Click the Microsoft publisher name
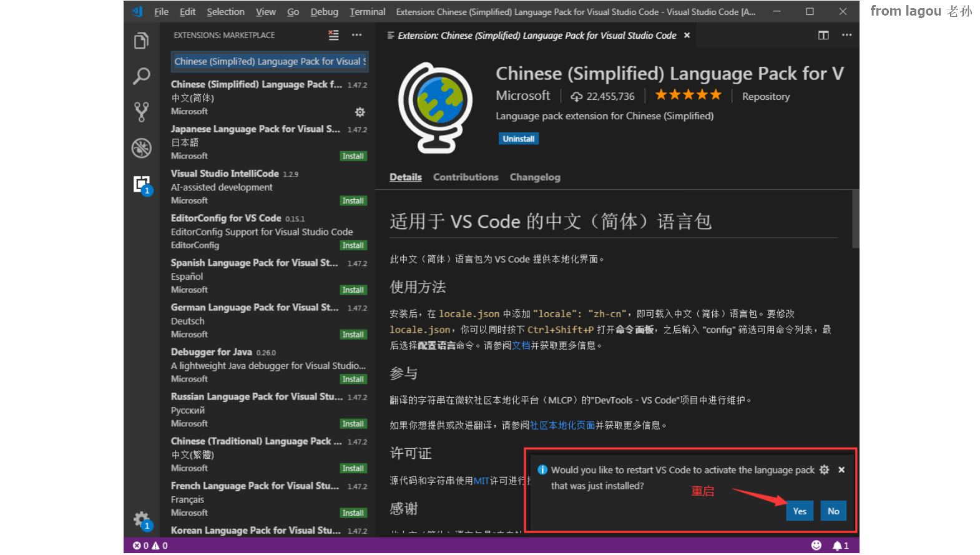The width and height of the screenshot is (980, 555). [523, 96]
